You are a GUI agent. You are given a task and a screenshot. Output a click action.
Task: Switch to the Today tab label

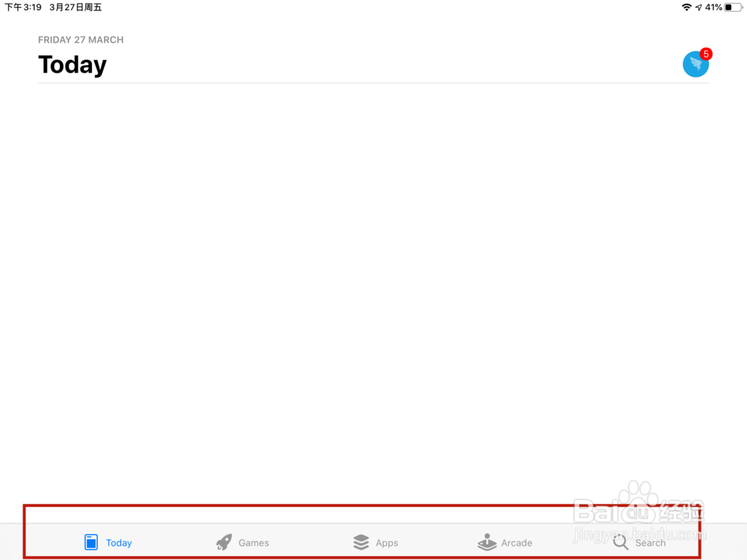(119, 543)
